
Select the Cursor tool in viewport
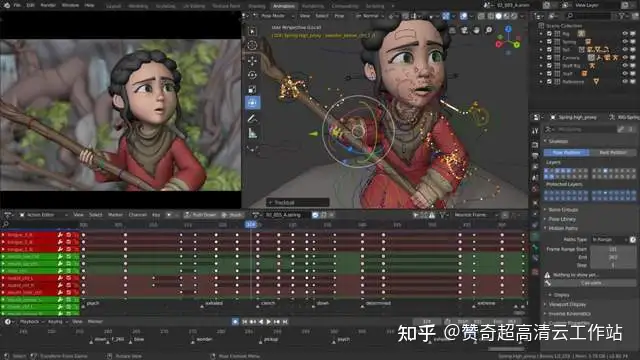pos(252,45)
